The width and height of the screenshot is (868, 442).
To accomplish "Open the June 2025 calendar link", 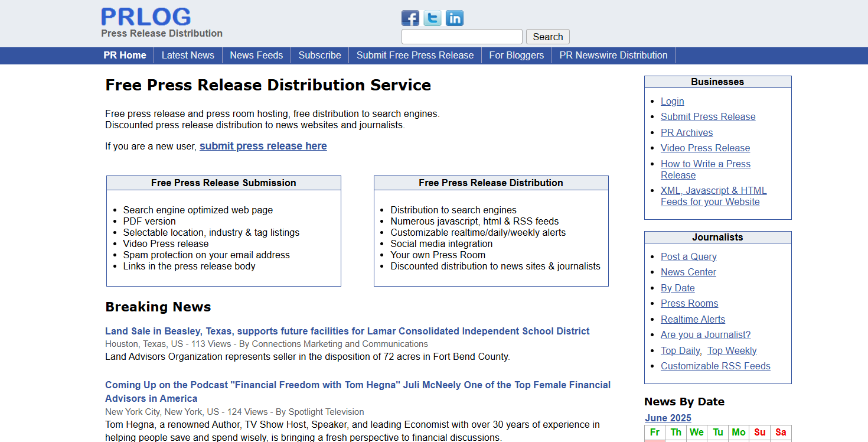I will click(668, 418).
